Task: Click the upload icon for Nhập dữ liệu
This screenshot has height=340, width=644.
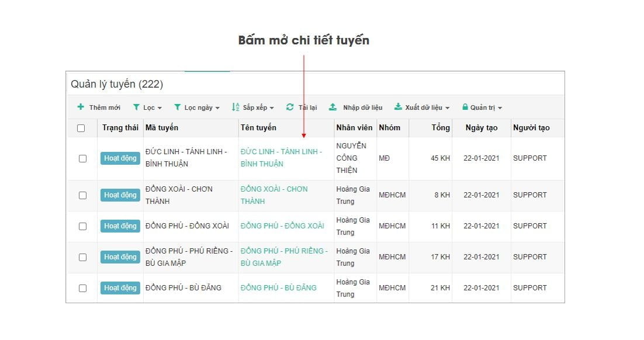Action: [333, 107]
